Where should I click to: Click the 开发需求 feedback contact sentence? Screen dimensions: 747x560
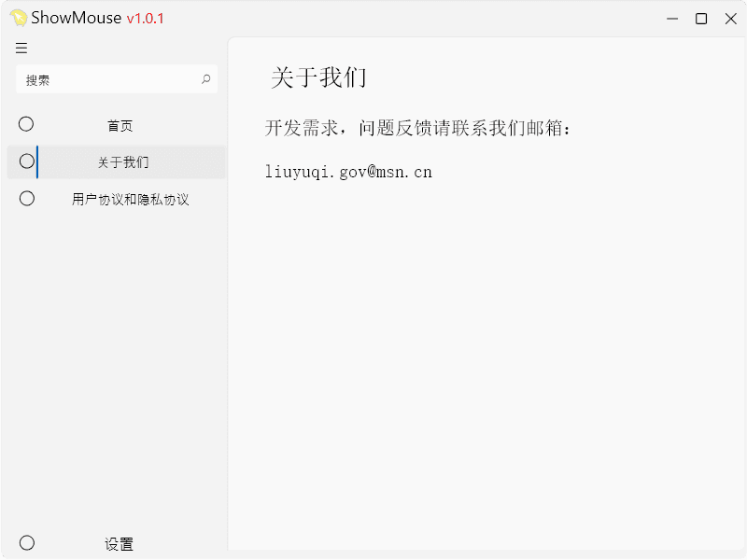coord(417,128)
